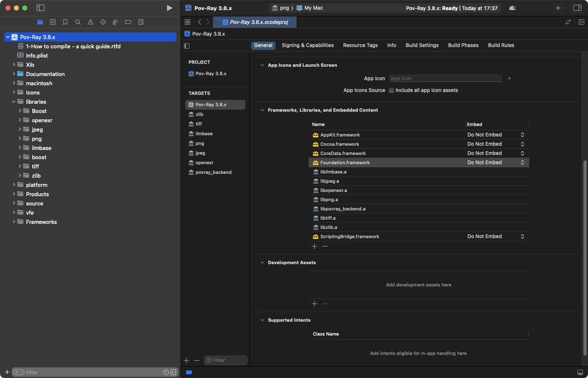This screenshot has height=378, width=588.
Task: Select the povray_backend target
Action: (213, 172)
